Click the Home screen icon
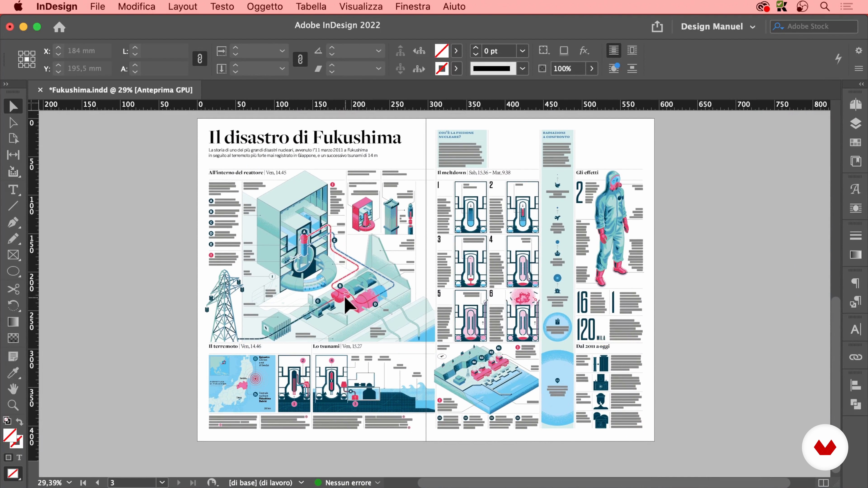868x488 pixels. [59, 27]
